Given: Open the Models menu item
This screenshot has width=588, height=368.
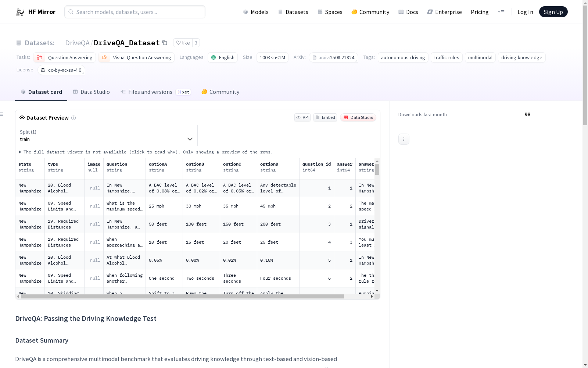Looking at the screenshot, I should pos(256,12).
